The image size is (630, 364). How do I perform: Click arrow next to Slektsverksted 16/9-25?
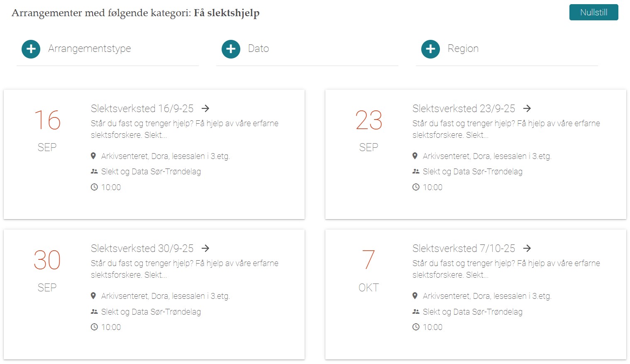point(205,108)
